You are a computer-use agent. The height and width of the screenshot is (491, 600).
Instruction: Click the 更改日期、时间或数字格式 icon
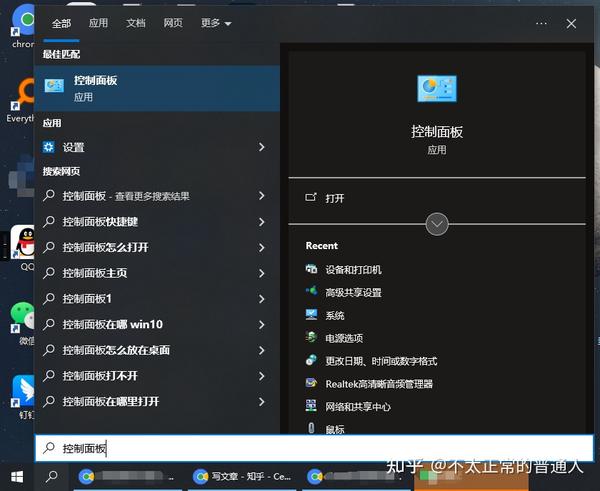(x=311, y=360)
